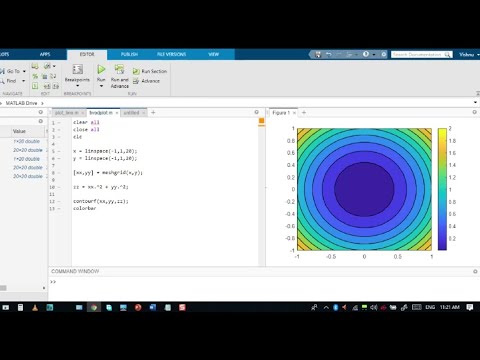Click the Run Section label
Image resolution: width=480 pixels, height=360 pixels.
(x=154, y=71)
